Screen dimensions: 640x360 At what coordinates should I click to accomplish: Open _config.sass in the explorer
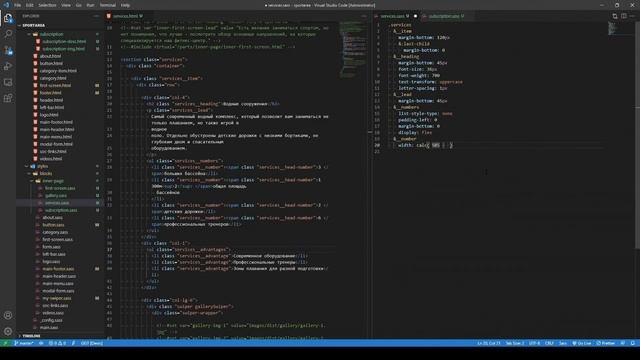tap(51, 320)
